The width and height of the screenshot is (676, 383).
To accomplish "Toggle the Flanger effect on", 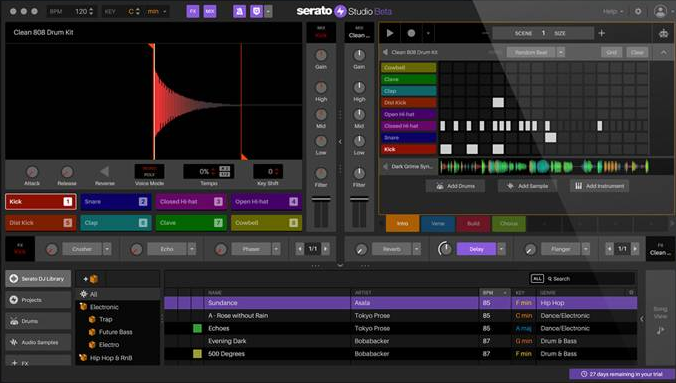I will pos(560,249).
